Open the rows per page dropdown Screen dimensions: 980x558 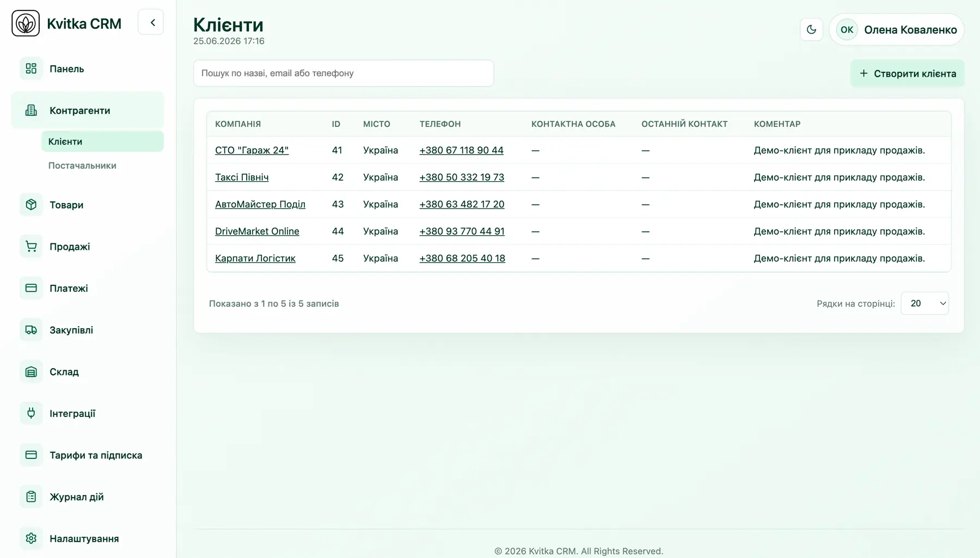[924, 303]
